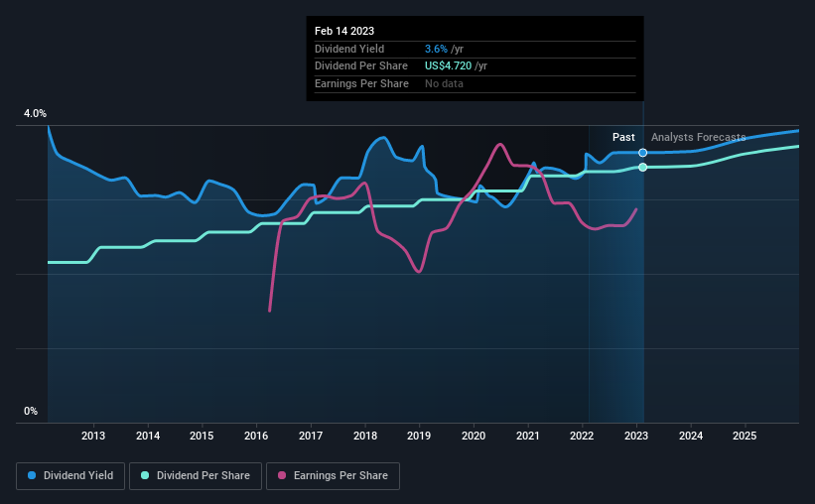Click the Feb 14 2023 tooltip date
Viewport: 815px width, 504px height.
pos(344,31)
